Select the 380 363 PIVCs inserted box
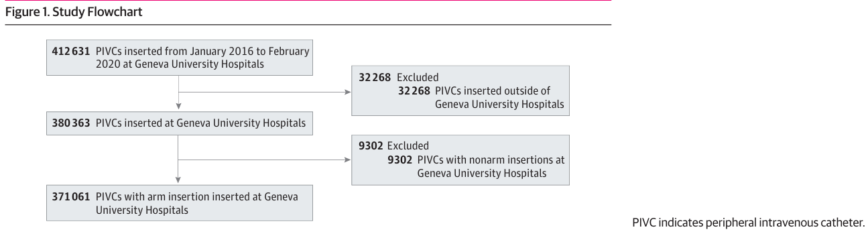Viewport: 868px width, 250px height. point(180,123)
